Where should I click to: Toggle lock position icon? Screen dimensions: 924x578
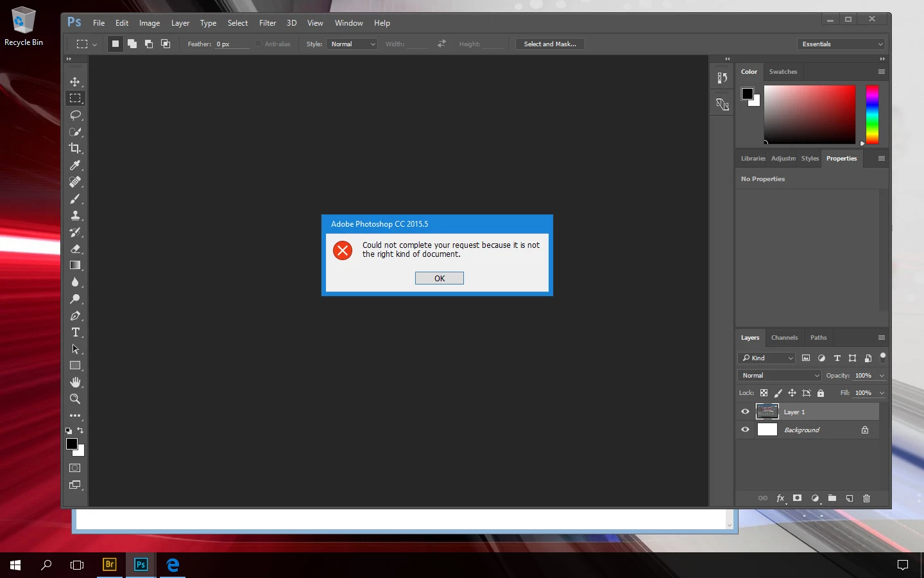coord(792,393)
